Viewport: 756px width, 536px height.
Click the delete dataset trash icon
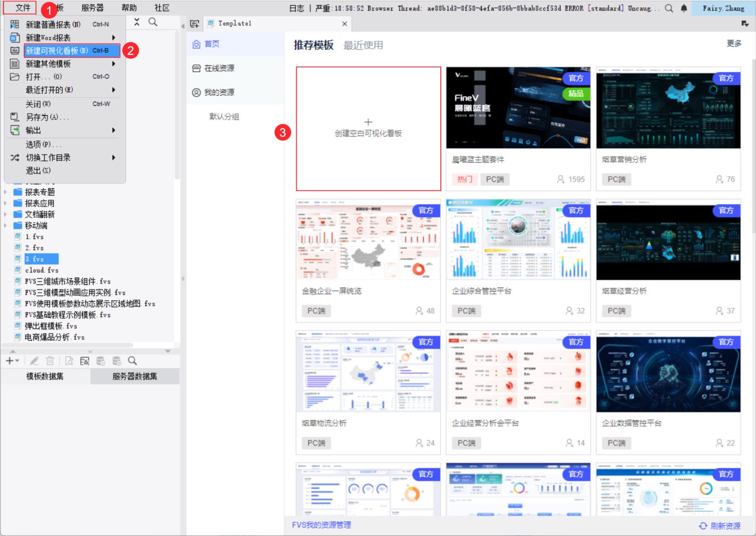[50, 361]
